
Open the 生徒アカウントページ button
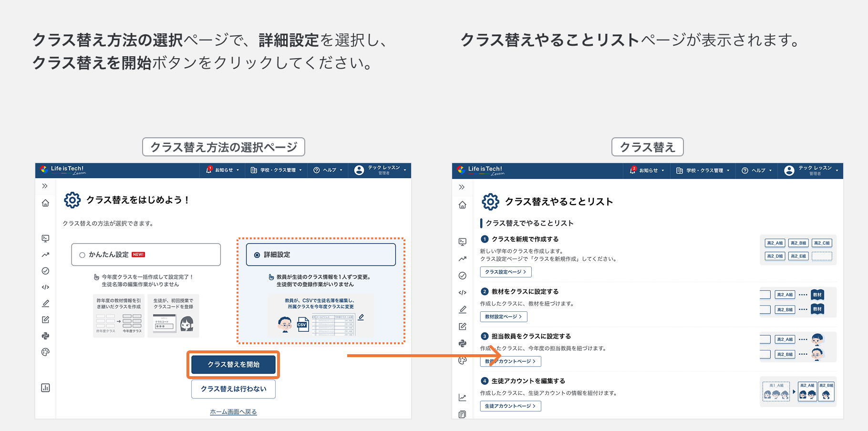point(510,406)
